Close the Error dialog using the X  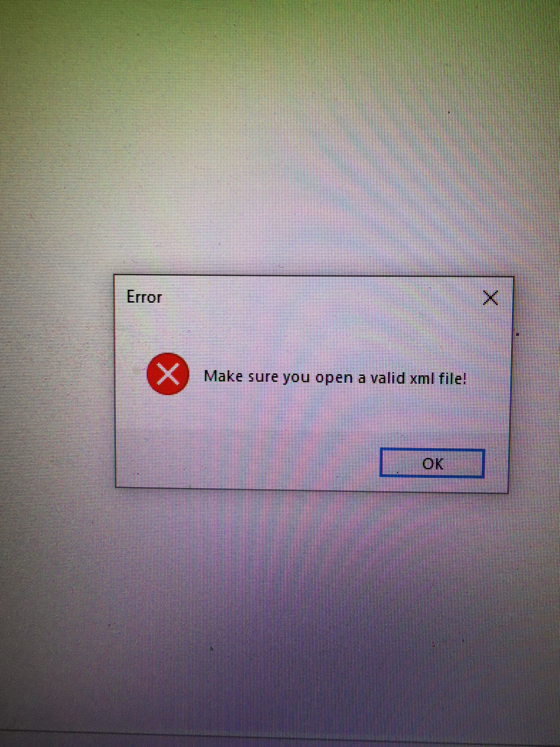pos(490,297)
